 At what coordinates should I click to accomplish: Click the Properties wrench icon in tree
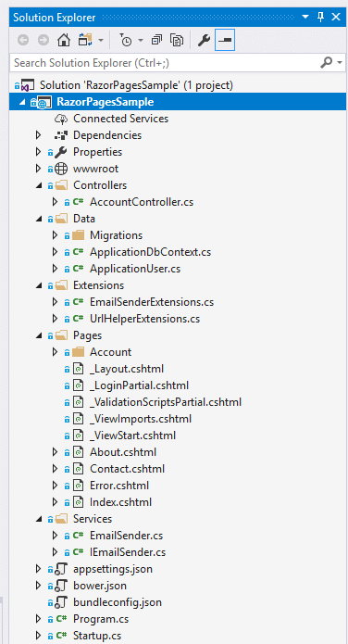[61, 152]
